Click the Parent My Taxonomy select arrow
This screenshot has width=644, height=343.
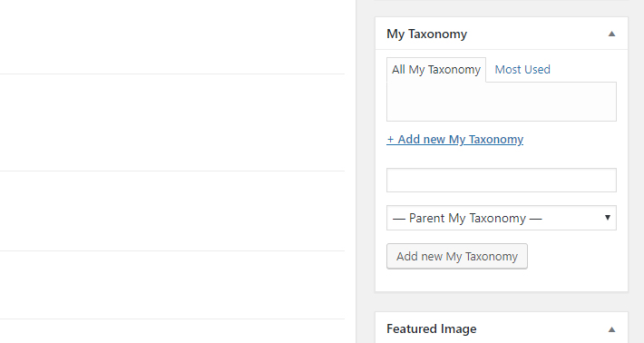[x=608, y=217]
